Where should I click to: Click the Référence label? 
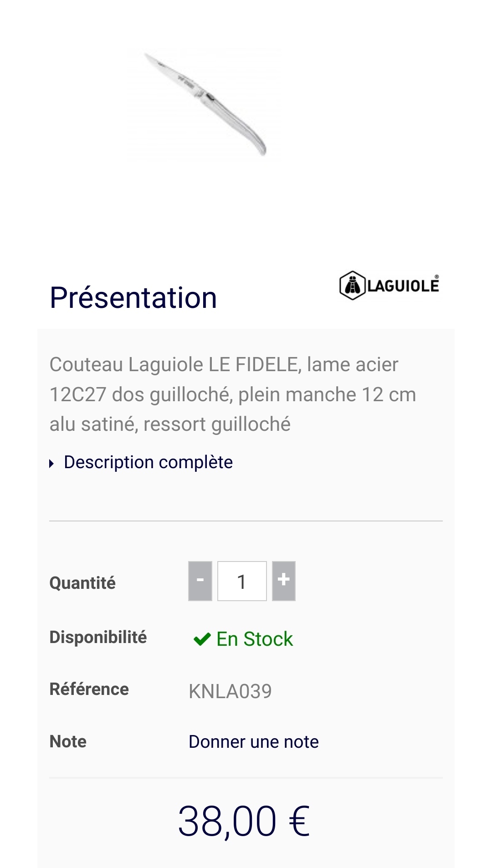[89, 689]
